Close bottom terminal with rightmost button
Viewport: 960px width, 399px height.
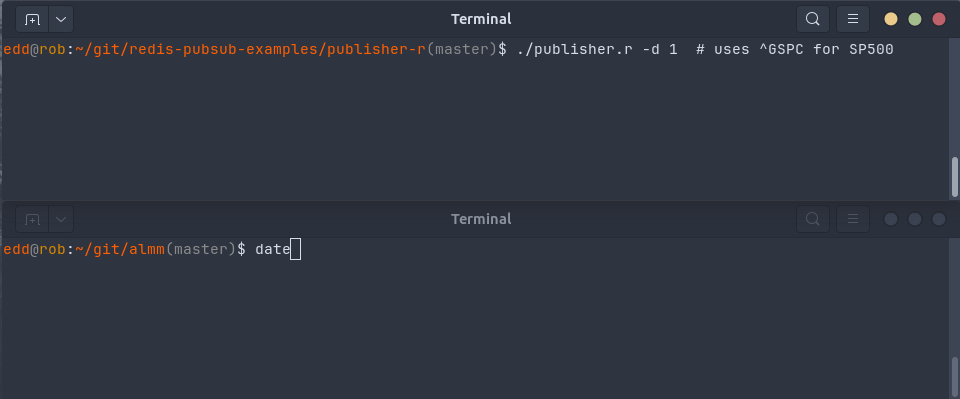(x=939, y=219)
